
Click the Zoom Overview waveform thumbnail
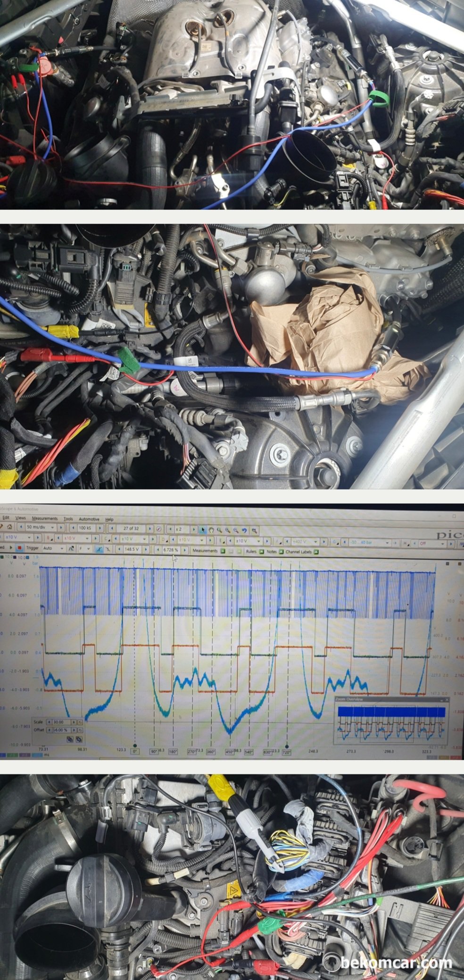point(391,724)
